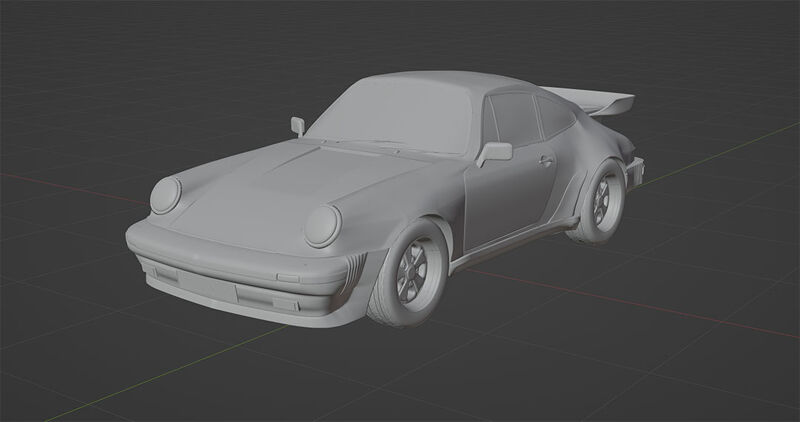800x422 pixels.
Task: Select the small mirror beside the windshield
Action: pos(297,124)
